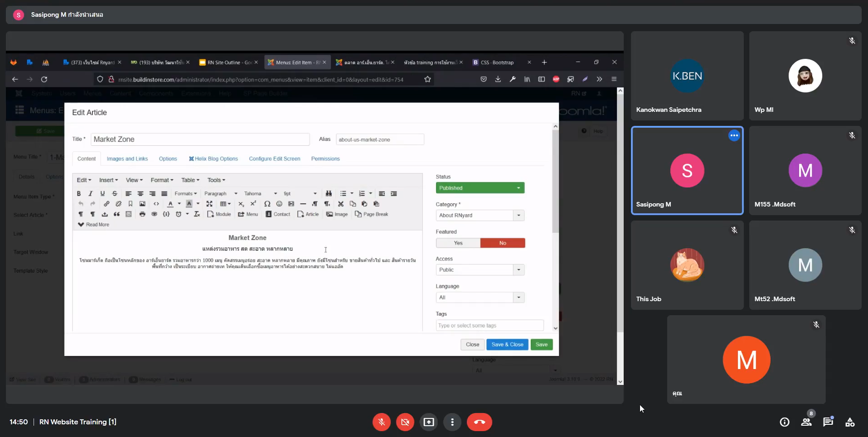Viewport: 868px width, 437px height.
Task: Open the Insert menu in editor
Action: click(108, 180)
